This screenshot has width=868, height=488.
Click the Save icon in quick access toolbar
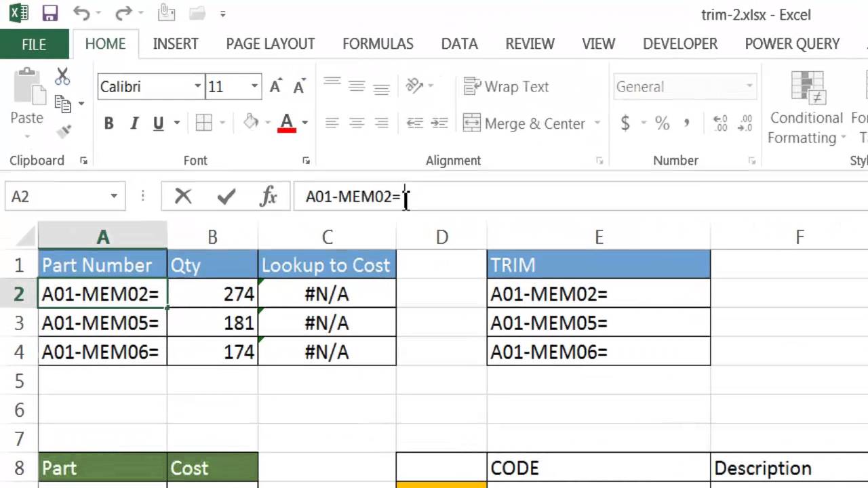(50, 14)
